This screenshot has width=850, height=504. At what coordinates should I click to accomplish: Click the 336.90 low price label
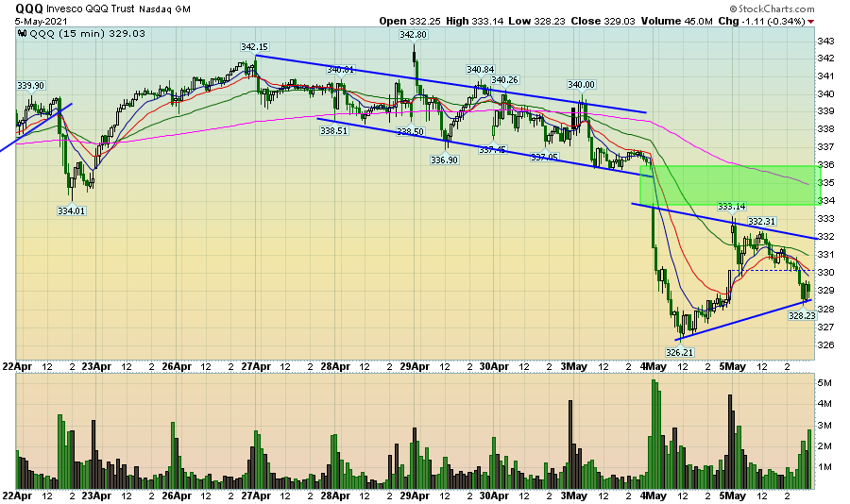pos(445,160)
